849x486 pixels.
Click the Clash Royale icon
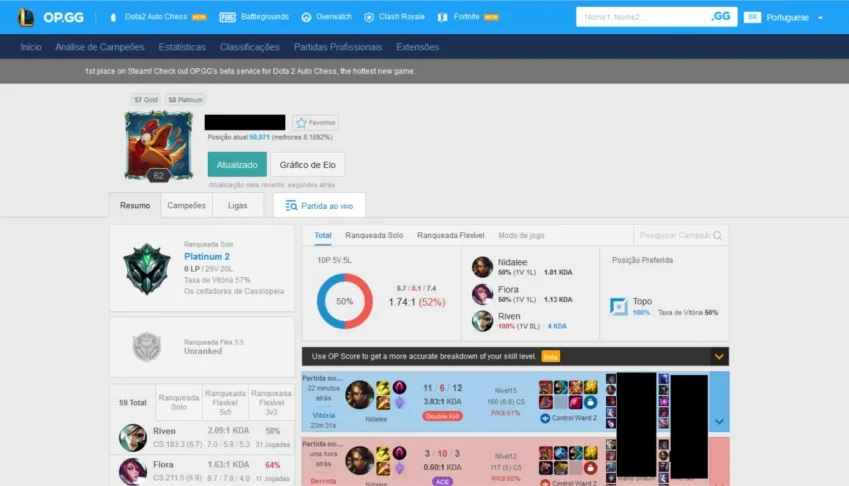[x=369, y=17]
